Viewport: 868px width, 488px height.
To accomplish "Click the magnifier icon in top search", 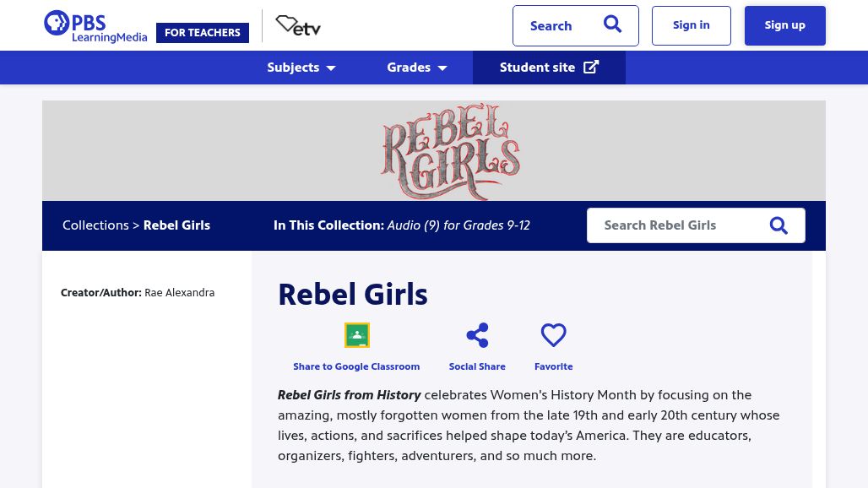I will (x=612, y=25).
